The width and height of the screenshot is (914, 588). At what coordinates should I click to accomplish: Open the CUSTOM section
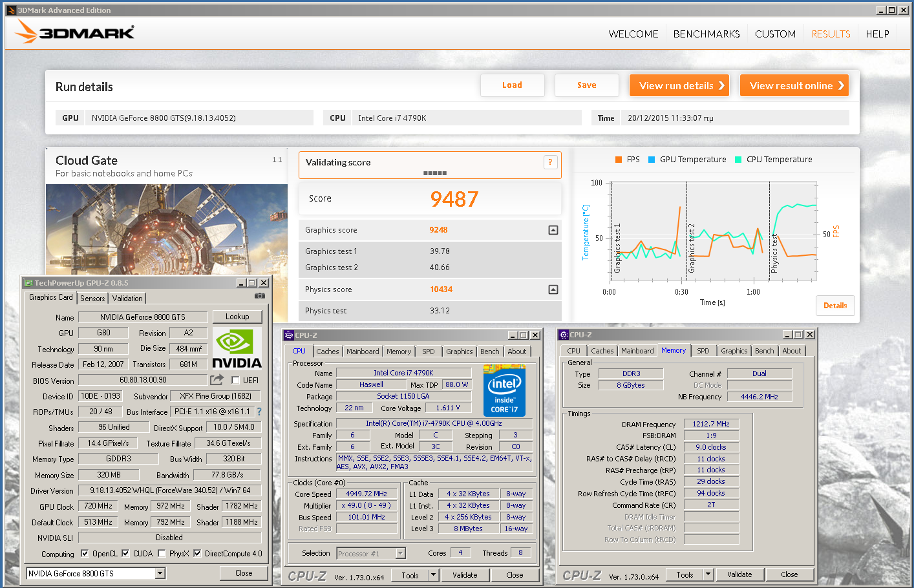pyautogui.click(x=775, y=34)
